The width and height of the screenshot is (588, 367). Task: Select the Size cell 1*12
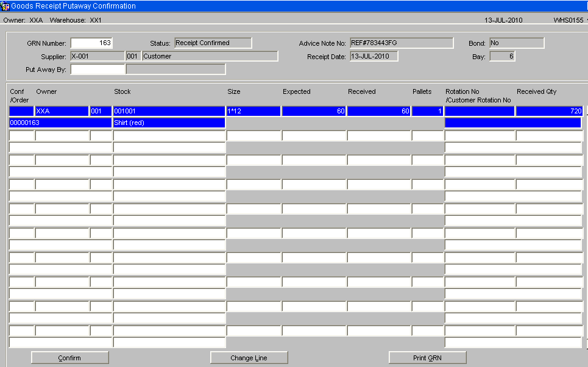(x=253, y=111)
